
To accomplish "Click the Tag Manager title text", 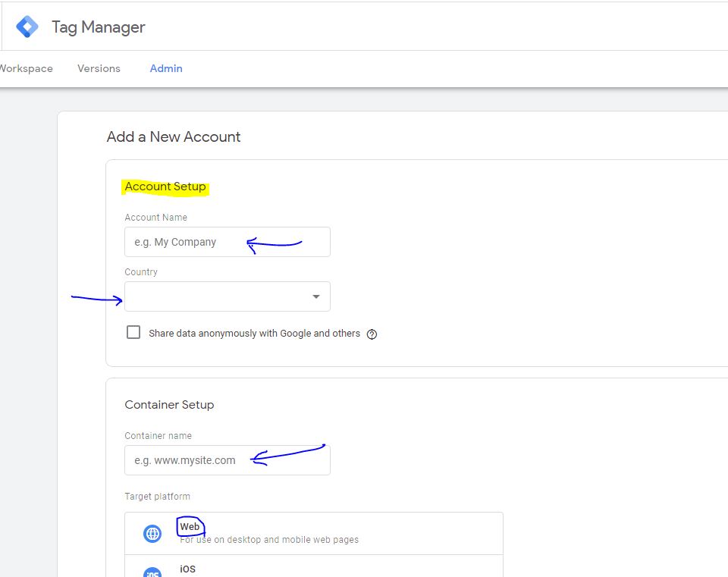I will coord(99,27).
